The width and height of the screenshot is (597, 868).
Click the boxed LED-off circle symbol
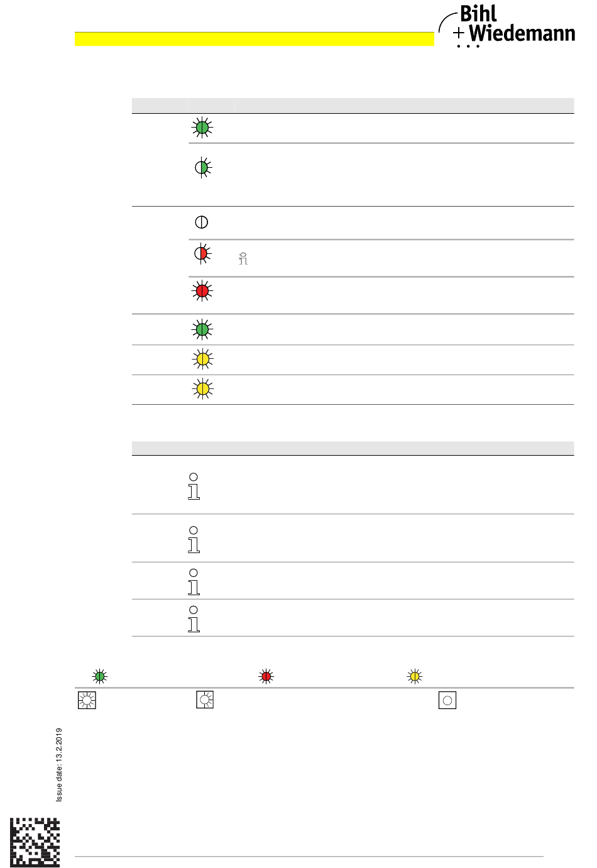click(447, 700)
